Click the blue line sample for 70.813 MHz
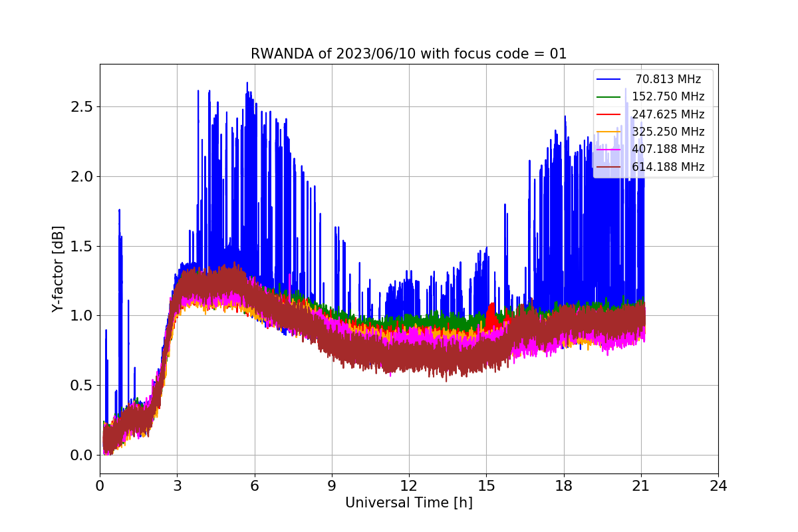 [609, 79]
